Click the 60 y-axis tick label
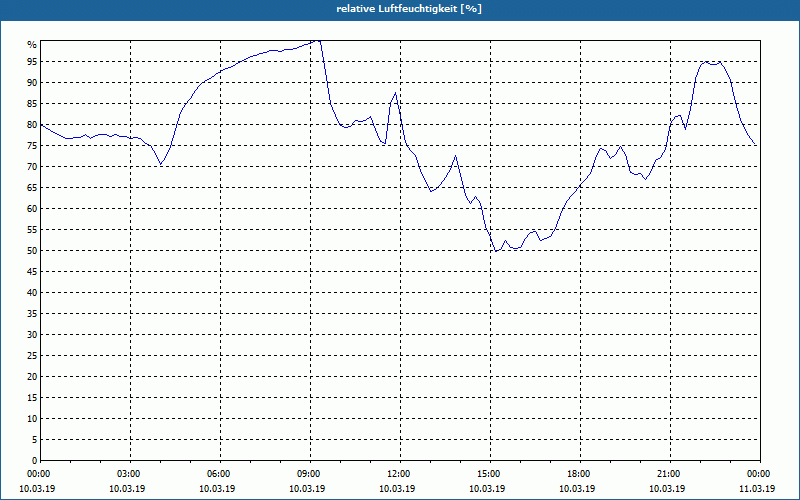The height and width of the screenshot is (500, 800). click(32, 209)
